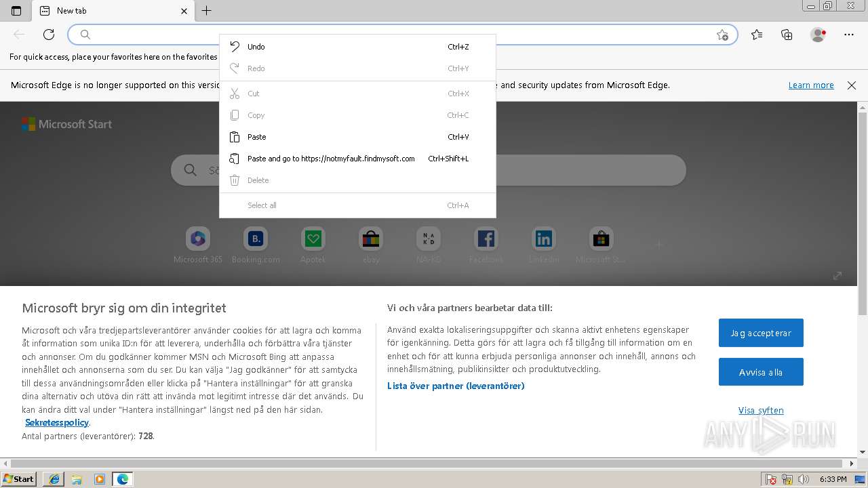Expand the page layout with arrows icon
Screen dimensions: 868x488
tap(837, 275)
